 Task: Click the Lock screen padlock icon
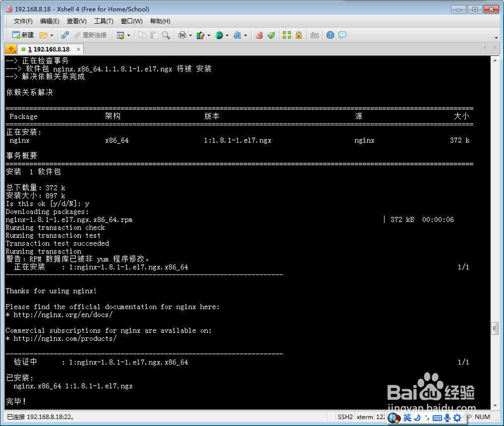coord(298,35)
